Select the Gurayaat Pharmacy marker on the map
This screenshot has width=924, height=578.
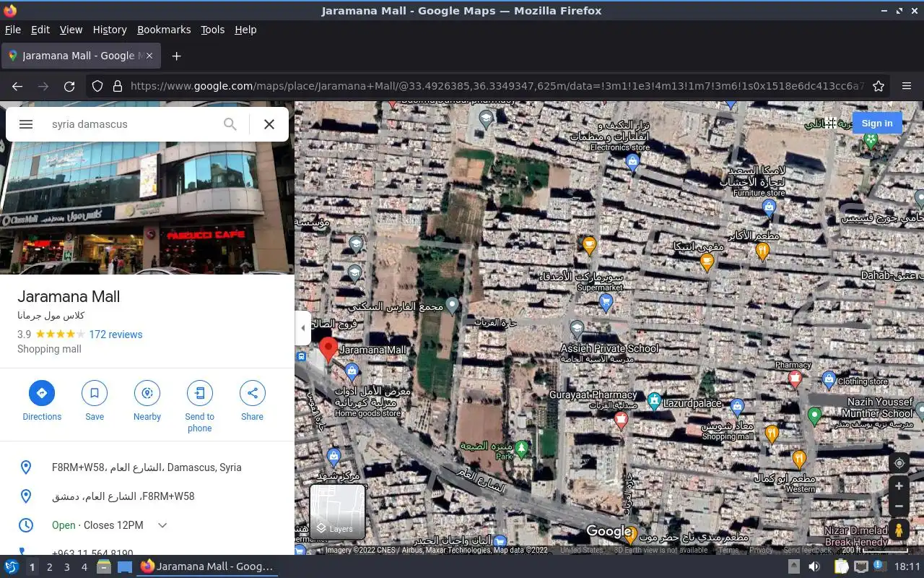click(x=621, y=419)
